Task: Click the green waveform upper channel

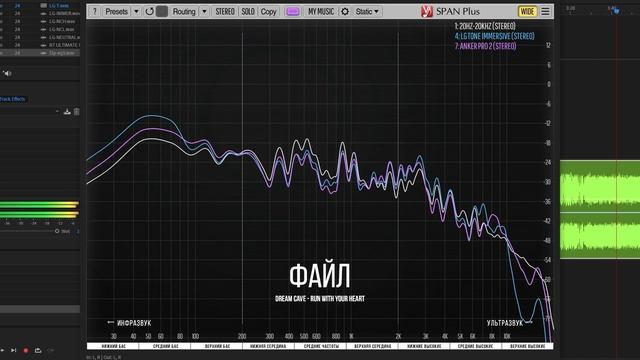Action: tap(600, 186)
